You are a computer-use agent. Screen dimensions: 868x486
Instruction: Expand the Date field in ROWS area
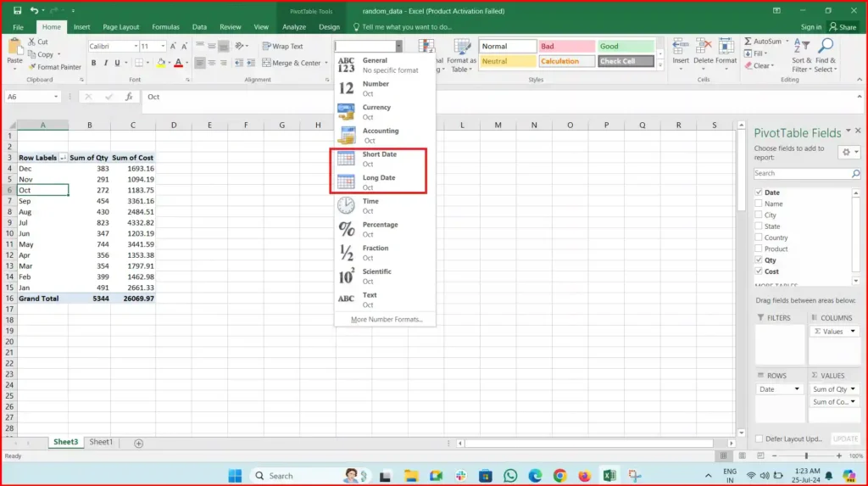[x=797, y=389]
